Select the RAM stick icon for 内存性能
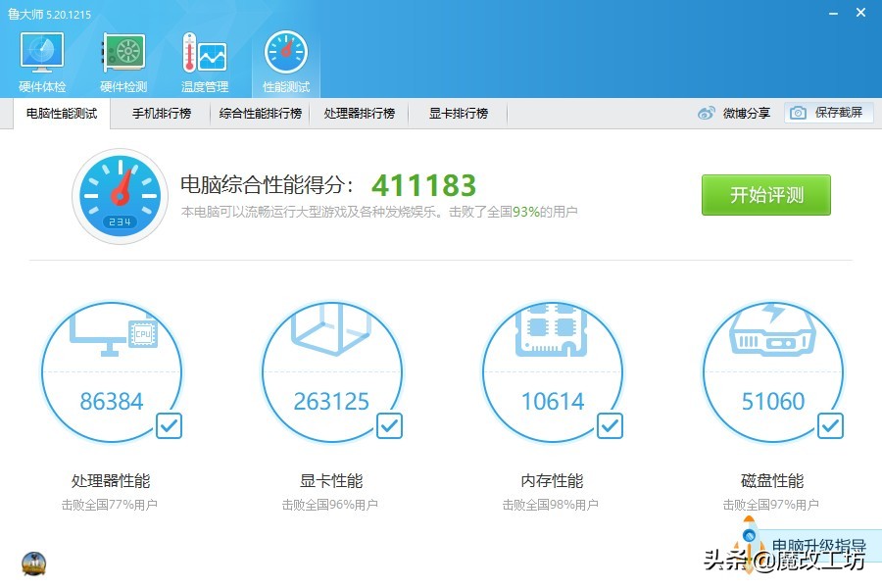This screenshot has height=588, width=882. click(x=553, y=328)
